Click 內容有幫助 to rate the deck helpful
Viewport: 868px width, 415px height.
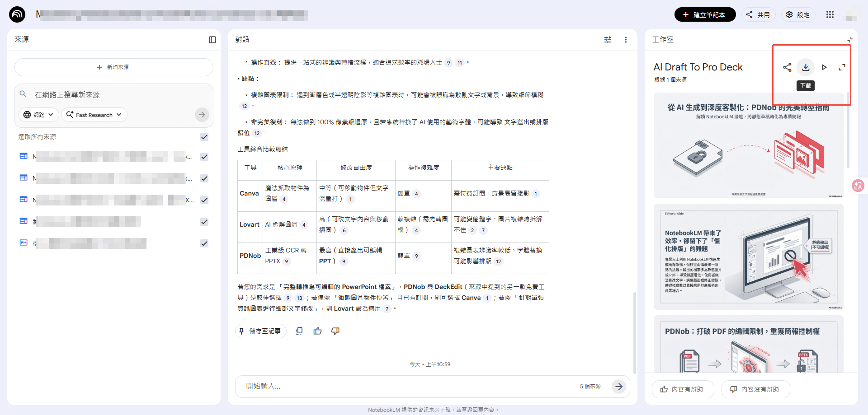[x=683, y=389]
